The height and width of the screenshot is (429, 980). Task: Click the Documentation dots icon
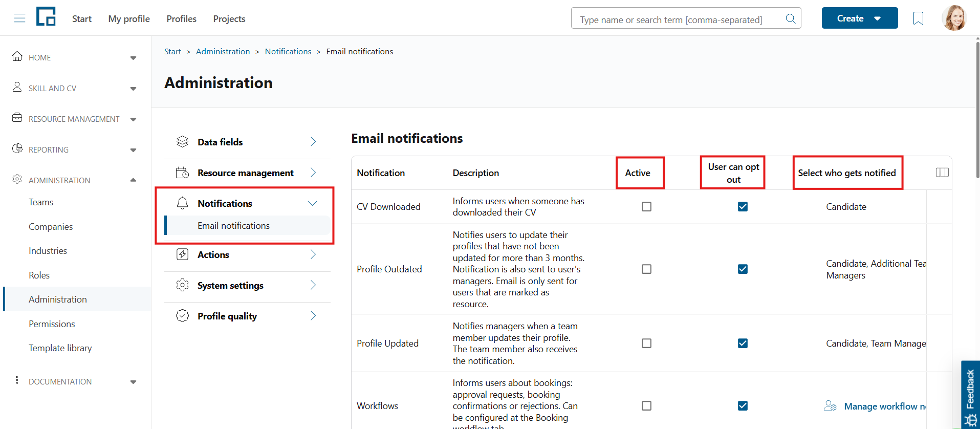(17, 380)
